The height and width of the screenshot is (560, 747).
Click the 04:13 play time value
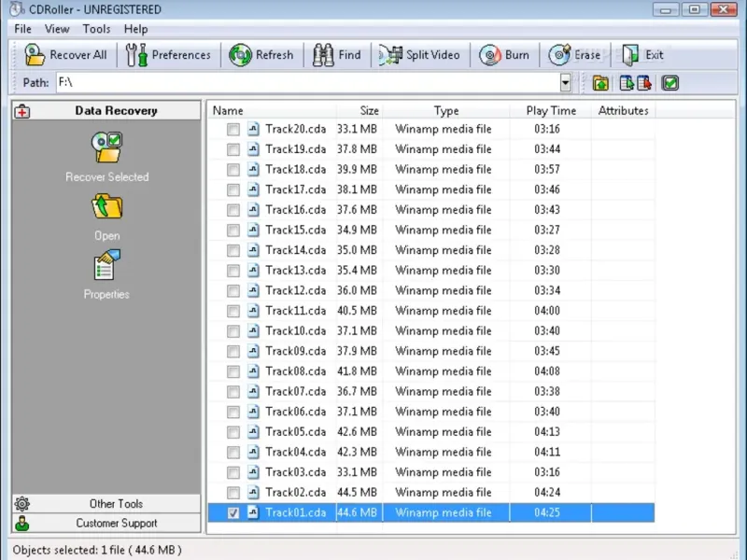pos(547,431)
